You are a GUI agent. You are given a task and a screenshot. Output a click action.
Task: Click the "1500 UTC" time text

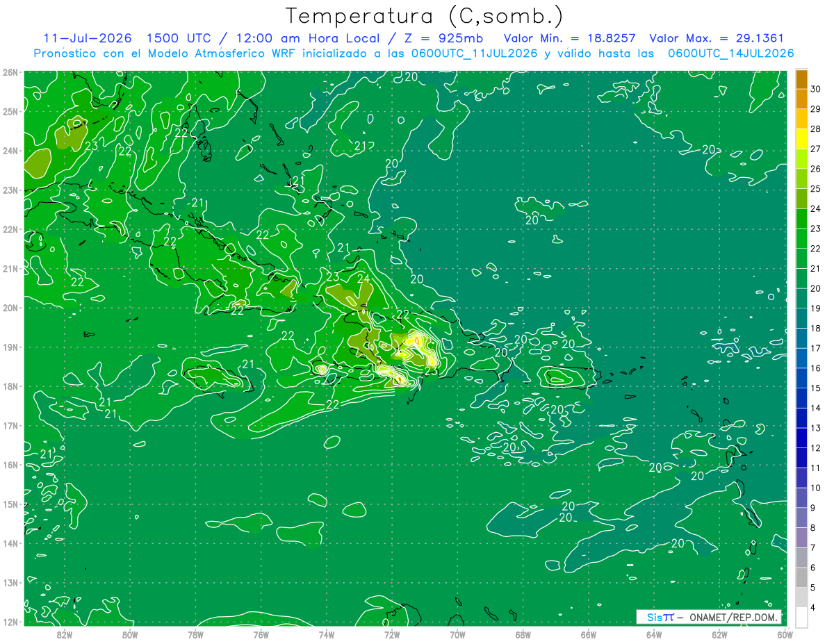point(179,38)
